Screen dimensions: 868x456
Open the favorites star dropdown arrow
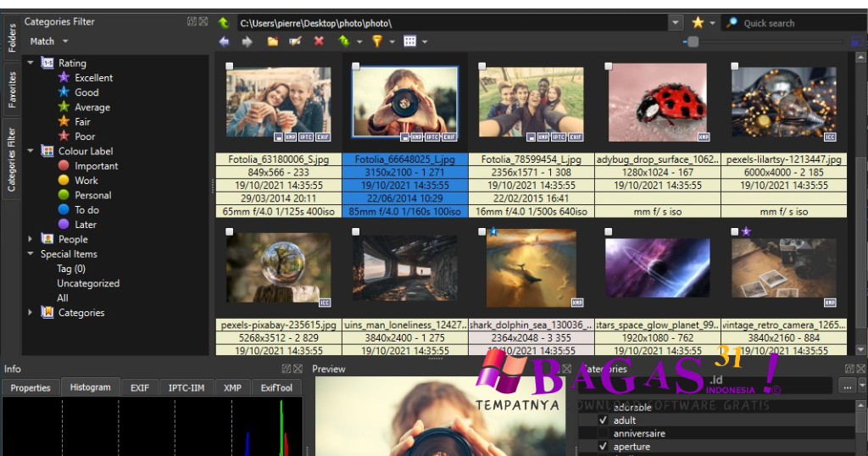(712, 23)
